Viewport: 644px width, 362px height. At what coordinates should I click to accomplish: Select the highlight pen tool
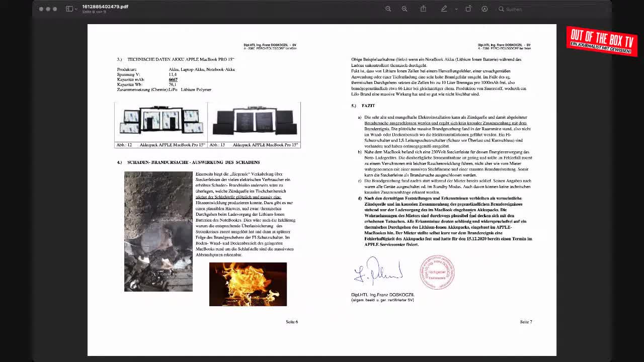coord(444,9)
